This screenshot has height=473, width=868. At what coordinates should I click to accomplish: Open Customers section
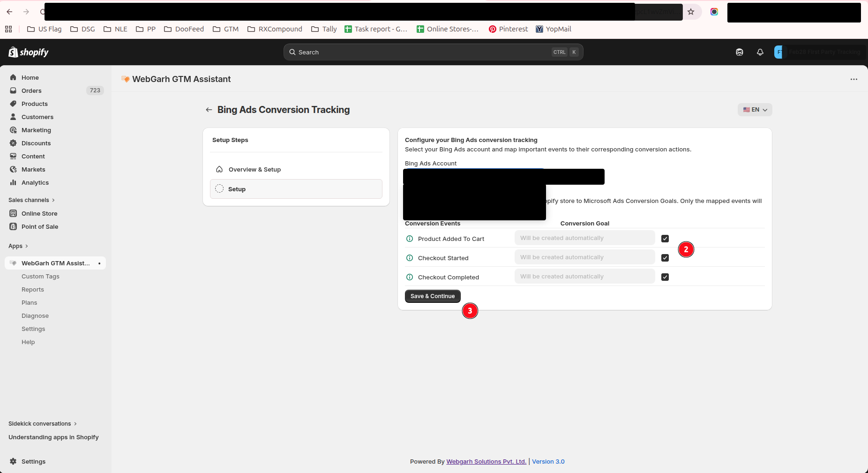(x=37, y=117)
